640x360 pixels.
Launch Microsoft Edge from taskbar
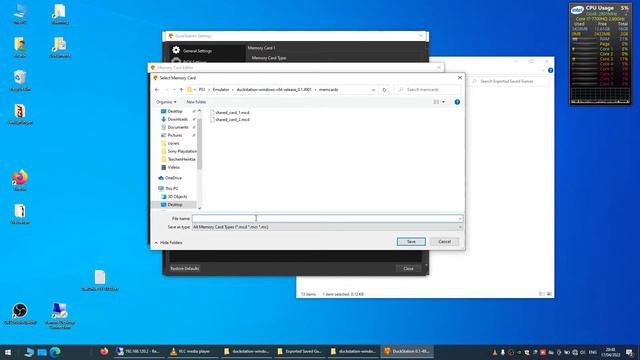(55, 352)
